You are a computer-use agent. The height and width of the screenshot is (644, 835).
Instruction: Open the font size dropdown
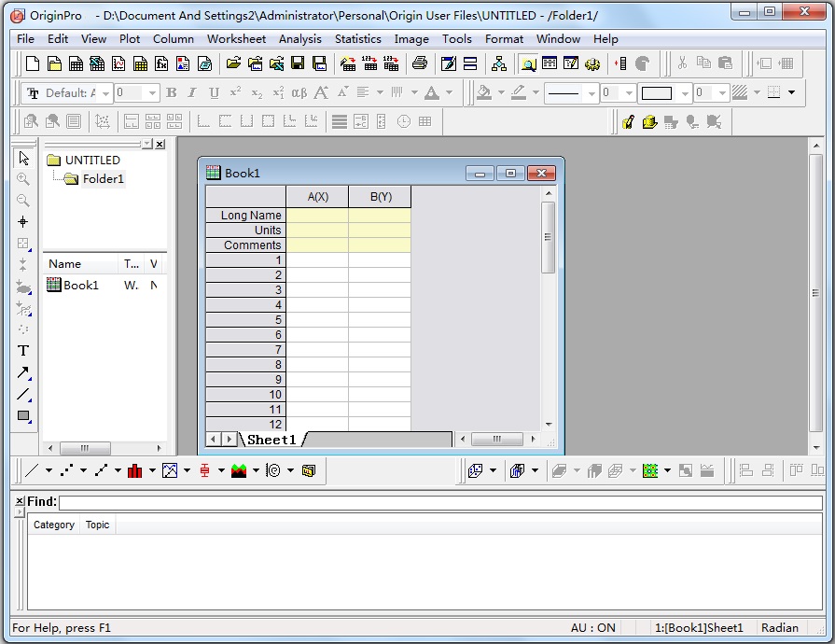152,93
